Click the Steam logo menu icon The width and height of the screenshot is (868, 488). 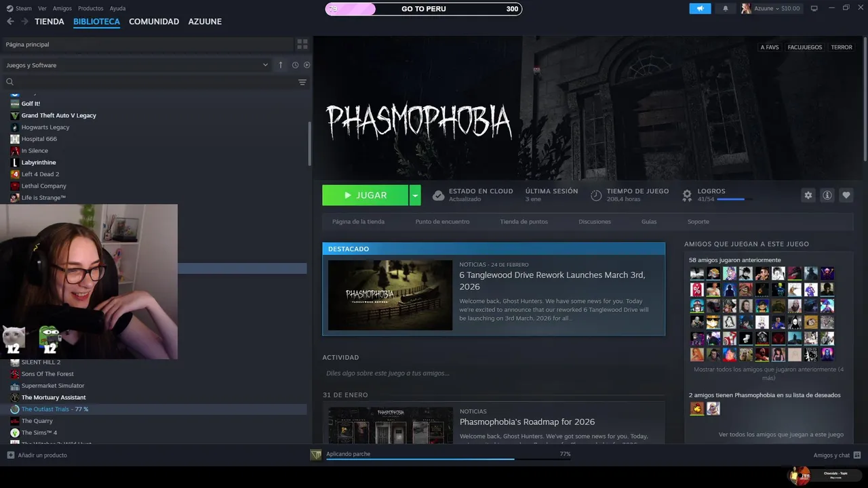[9, 8]
